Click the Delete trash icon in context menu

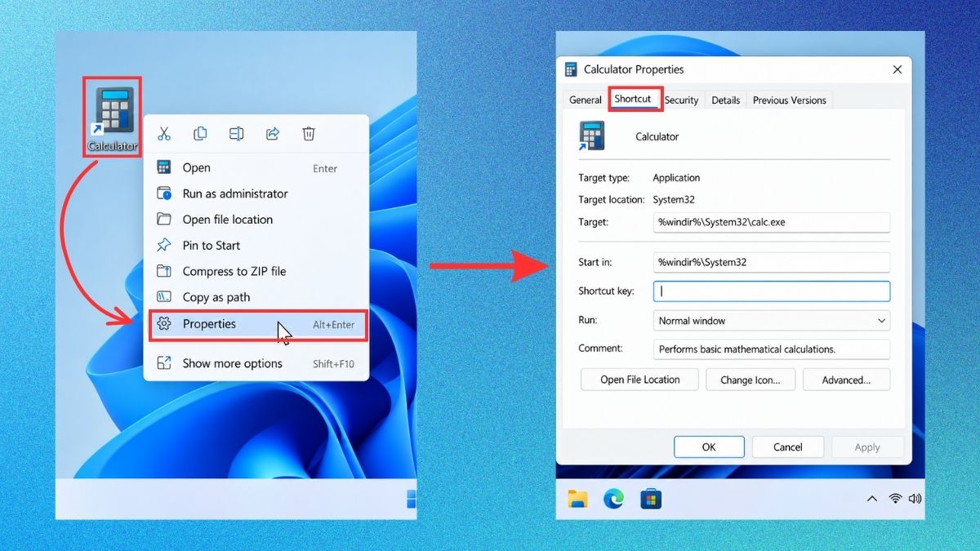coord(309,134)
